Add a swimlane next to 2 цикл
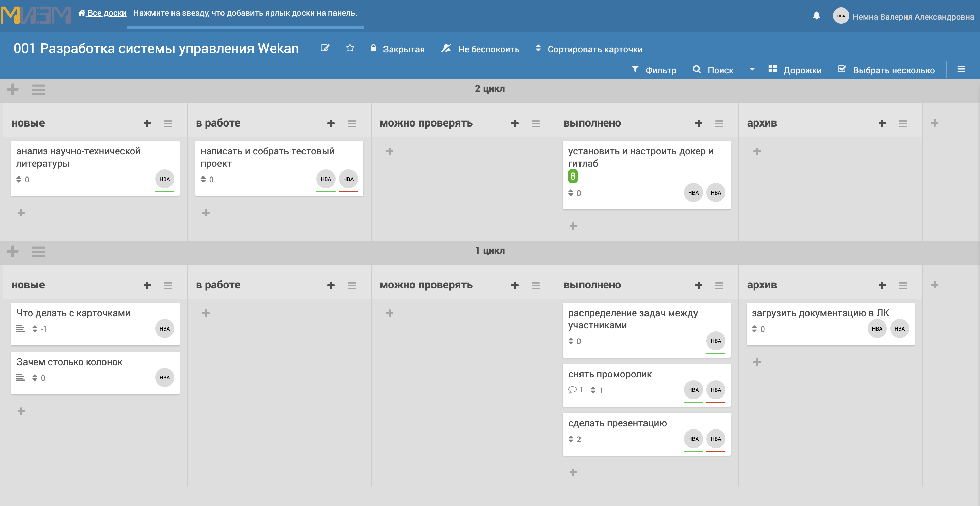 pos(13,90)
